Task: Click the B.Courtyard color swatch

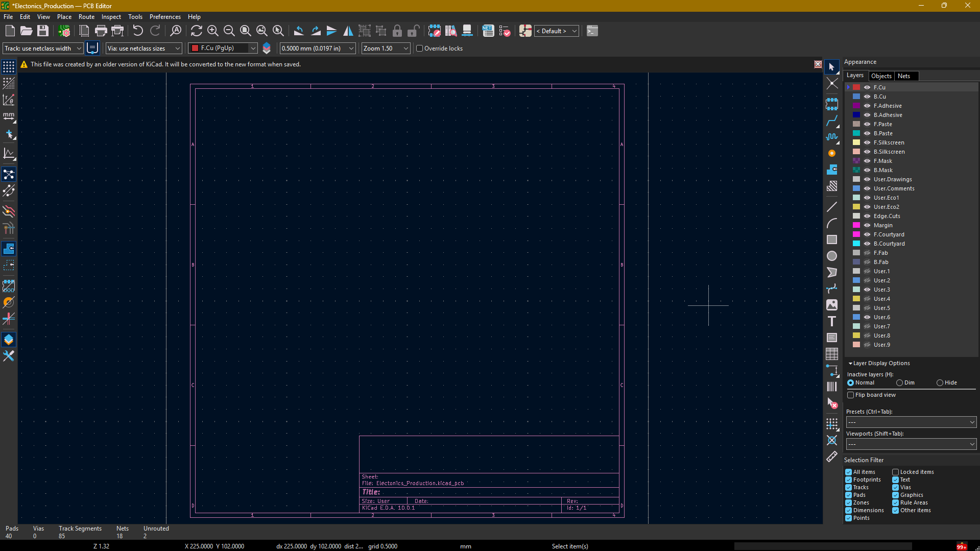Action: [856, 244]
